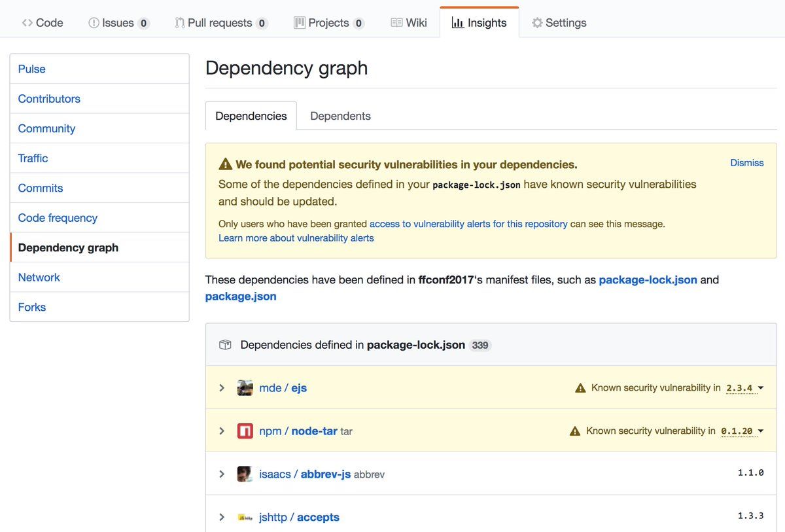Viewport: 785px width, 532px height.
Task: Click the Issues exclamation icon
Action: (94, 23)
